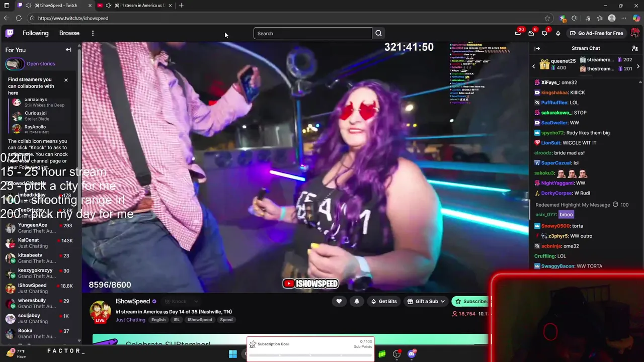Follow heart button under the stream
The width and height of the screenshot is (644, 362).
339,301
